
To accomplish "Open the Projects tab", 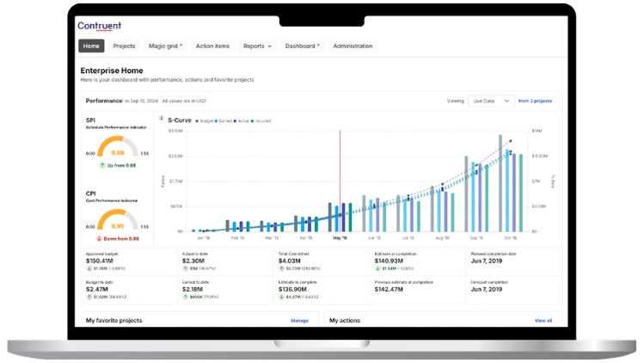I will (124, 46).
